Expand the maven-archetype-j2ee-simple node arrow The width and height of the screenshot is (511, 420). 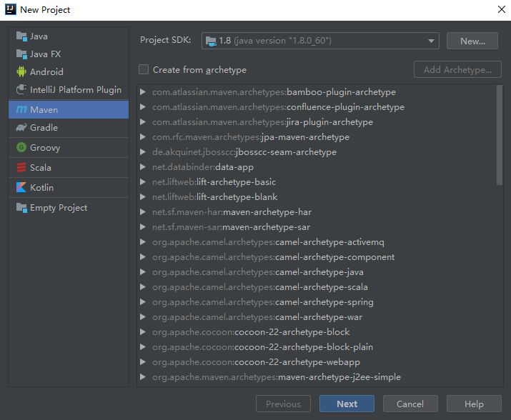tap(144, 377)
